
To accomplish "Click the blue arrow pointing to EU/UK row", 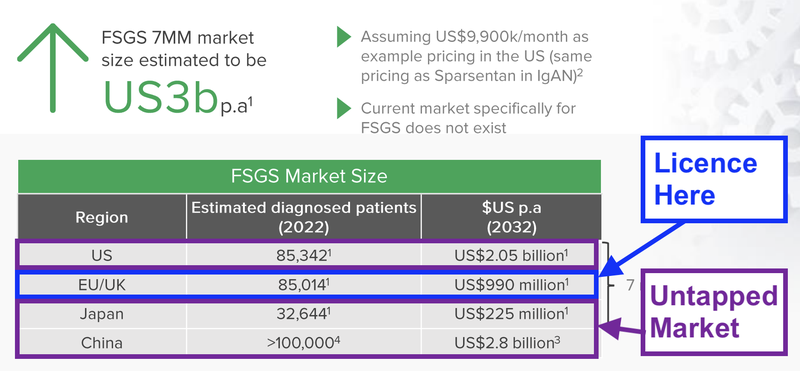I will pos(644,249).
